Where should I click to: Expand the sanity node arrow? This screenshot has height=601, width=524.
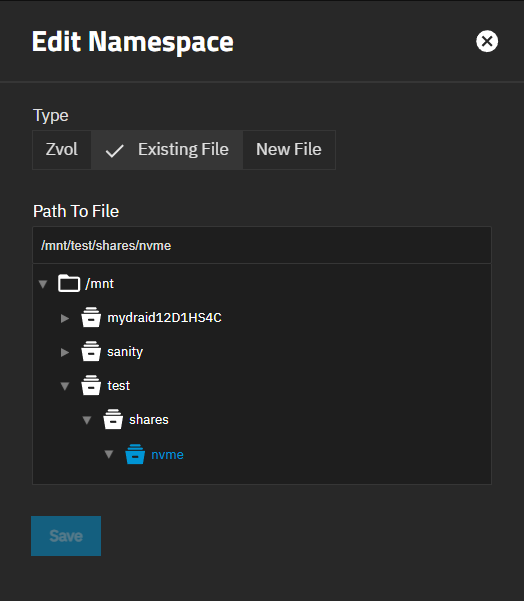click(x=65, y=352)
